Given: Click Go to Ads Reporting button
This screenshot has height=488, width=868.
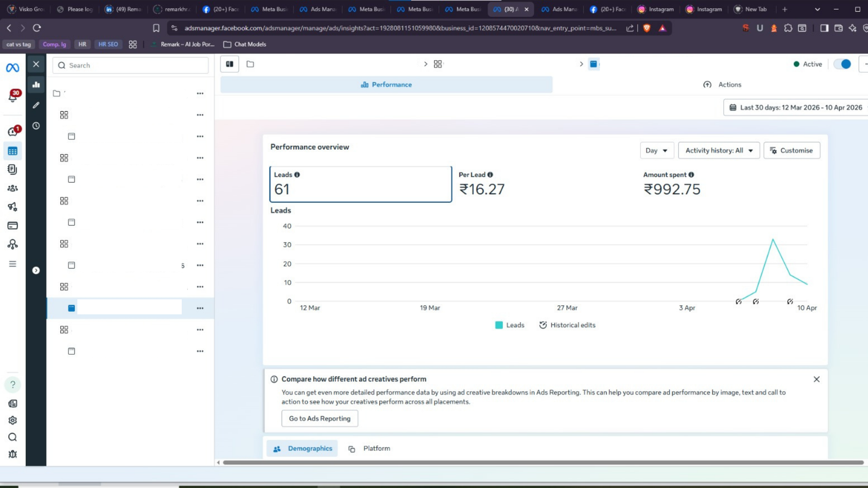Looking at the screenshot, I should (x=320, y=419).
